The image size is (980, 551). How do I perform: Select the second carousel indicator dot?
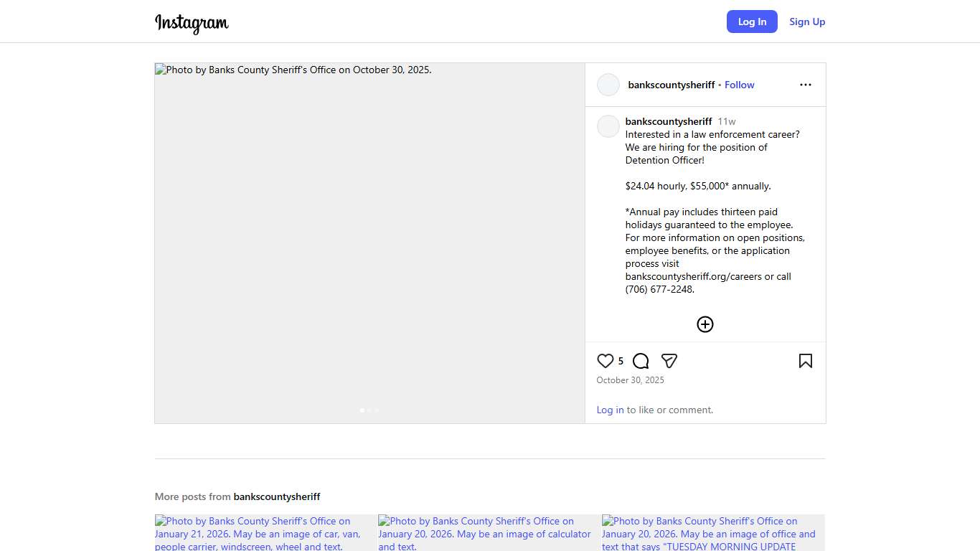click(369, 410)
